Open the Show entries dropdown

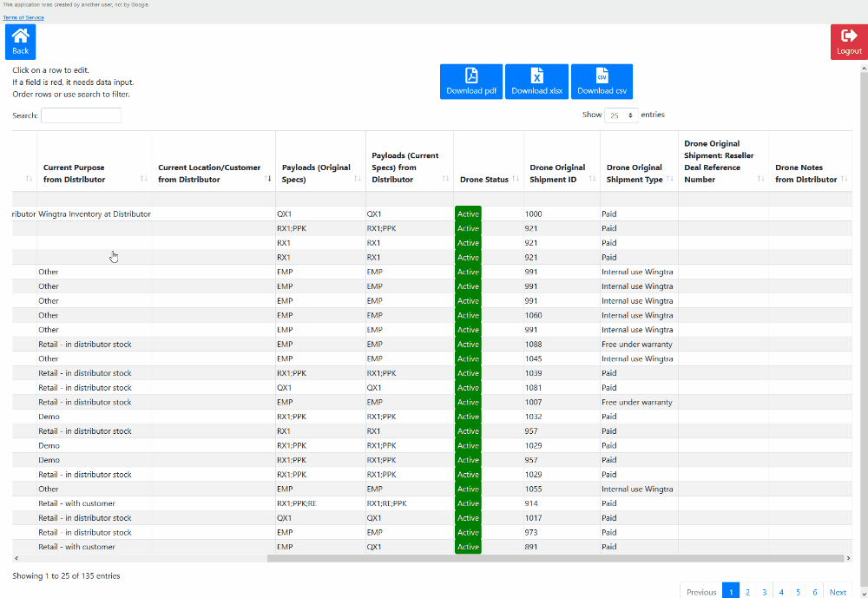pyautogui.click(x=621, y=115)
